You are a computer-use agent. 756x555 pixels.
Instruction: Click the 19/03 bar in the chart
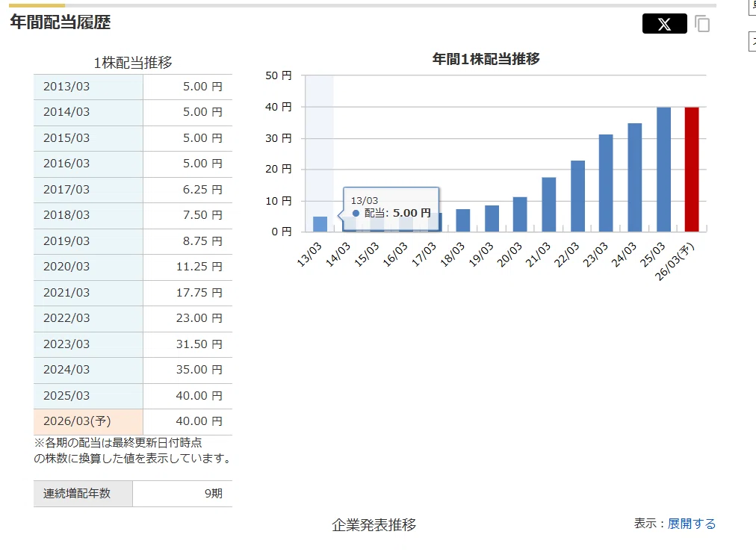(492, 218)
